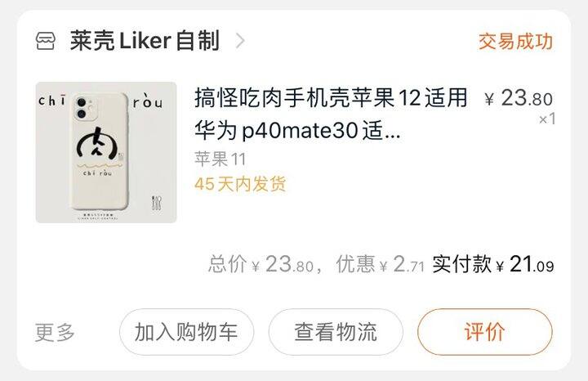Tap the ×1 quantity indicator
This screenshot has height=381, width=588.
(546, 119)
